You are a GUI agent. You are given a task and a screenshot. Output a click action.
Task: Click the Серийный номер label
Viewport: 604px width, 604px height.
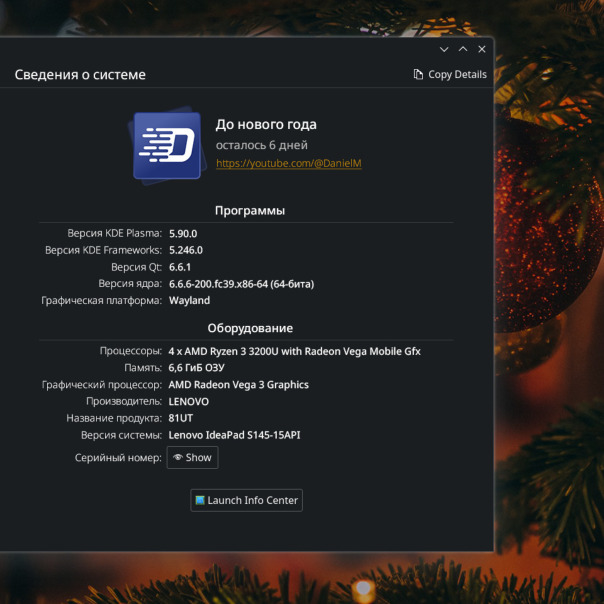118,458
